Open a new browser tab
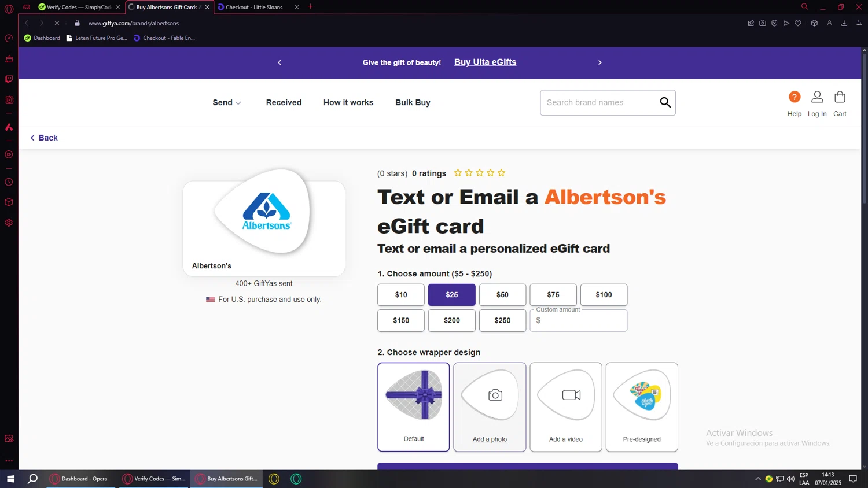Screen dimensions: 868x488 click(310, 7)
